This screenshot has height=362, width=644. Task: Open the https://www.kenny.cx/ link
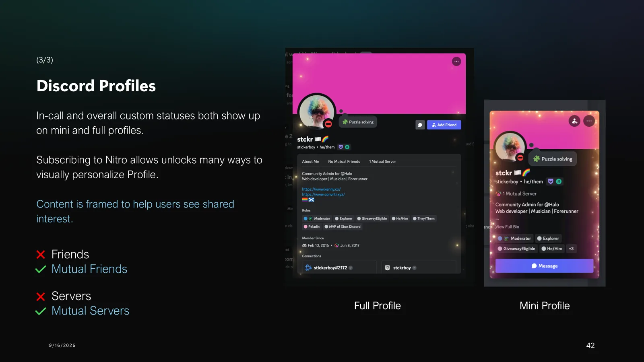click(321, 189)
